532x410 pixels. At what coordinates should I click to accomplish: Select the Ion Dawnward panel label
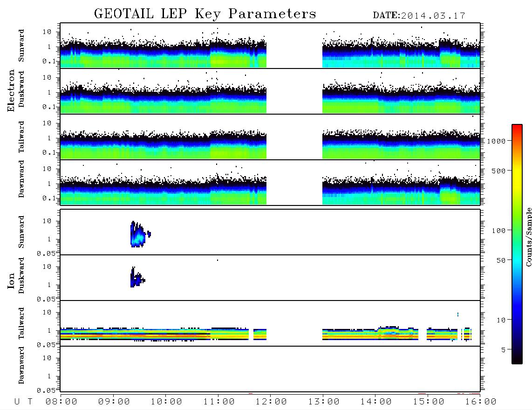[x=21, y=365]
